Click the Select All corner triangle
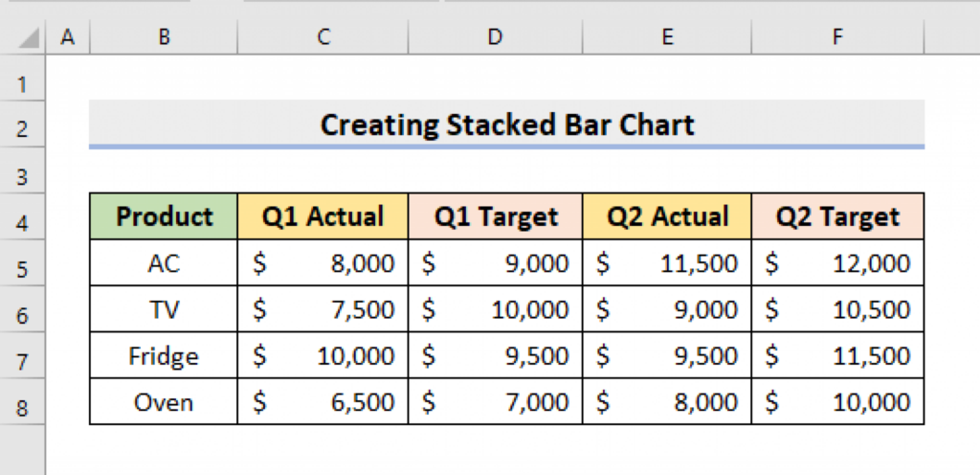980x475 pixels. 27,38
